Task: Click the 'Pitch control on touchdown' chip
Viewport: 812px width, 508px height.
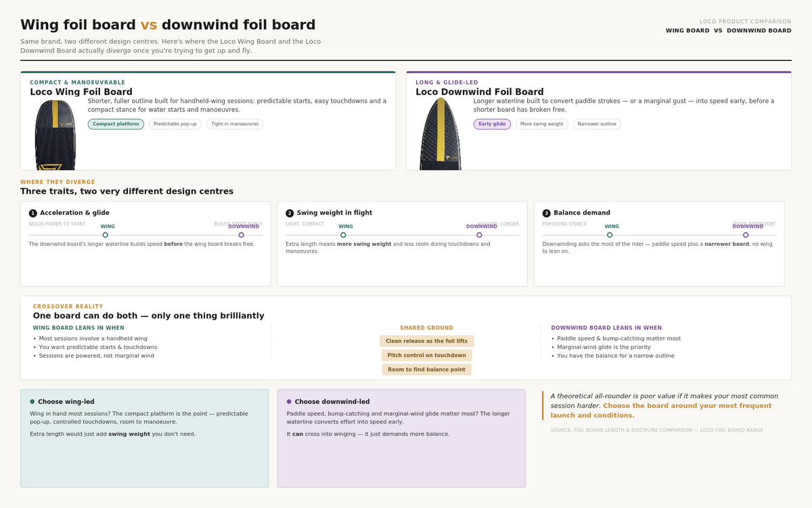Action: 426,356
